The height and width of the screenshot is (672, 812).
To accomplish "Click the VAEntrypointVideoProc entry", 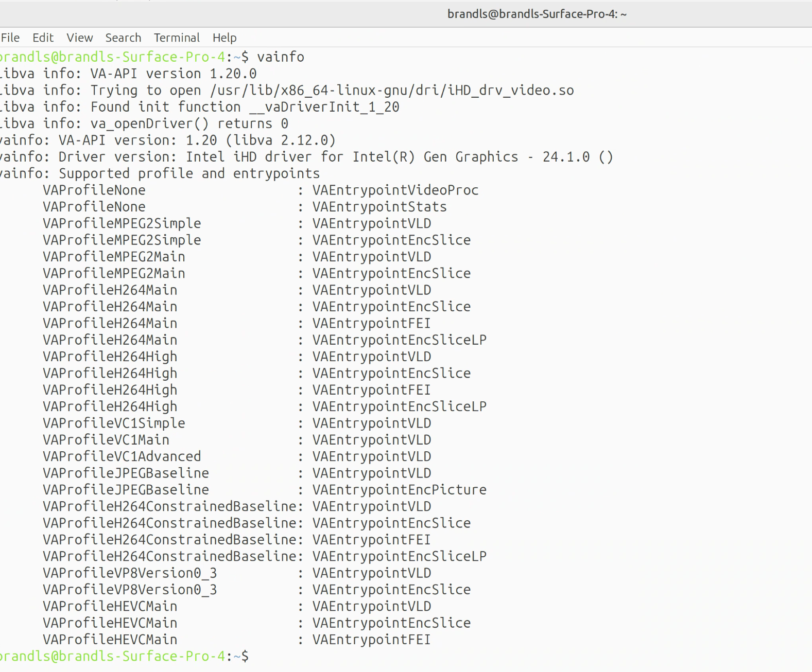I will click(x=395, y=190).
